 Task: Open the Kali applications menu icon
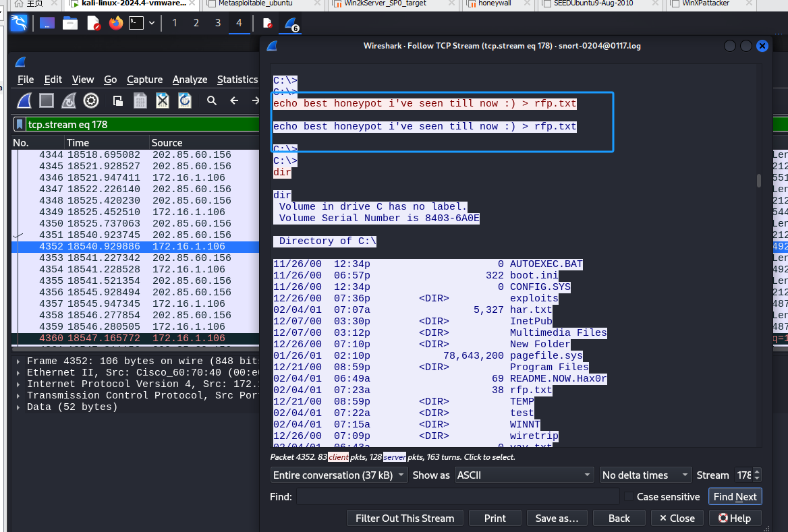point(19,23)
